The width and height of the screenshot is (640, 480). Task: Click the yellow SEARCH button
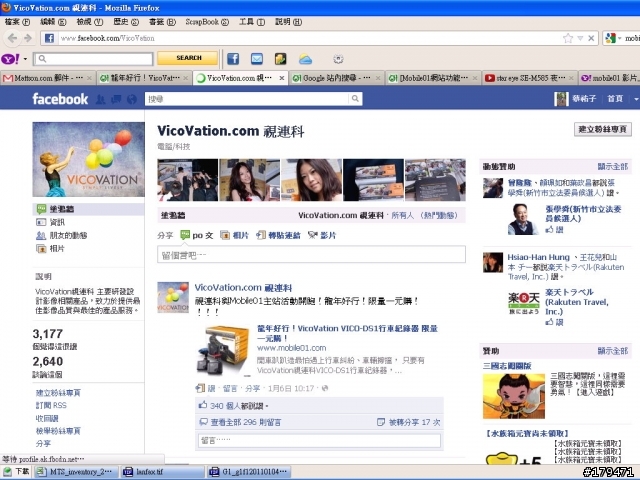pos(188,58)
